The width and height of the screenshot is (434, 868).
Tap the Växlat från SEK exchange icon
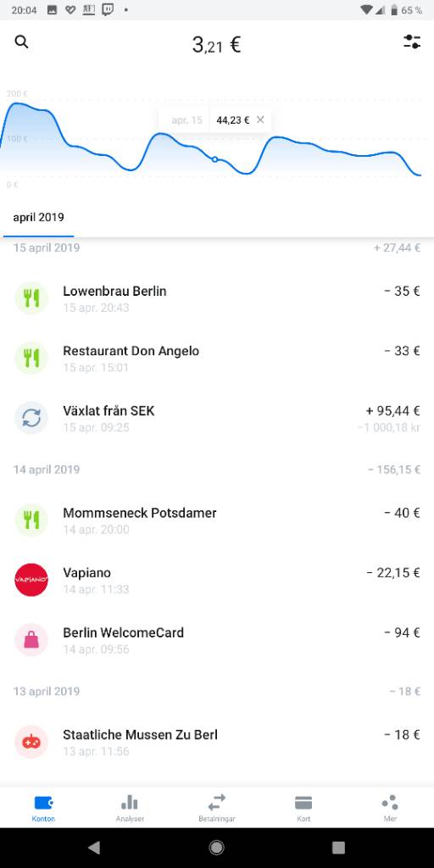[x=31, y=418]
